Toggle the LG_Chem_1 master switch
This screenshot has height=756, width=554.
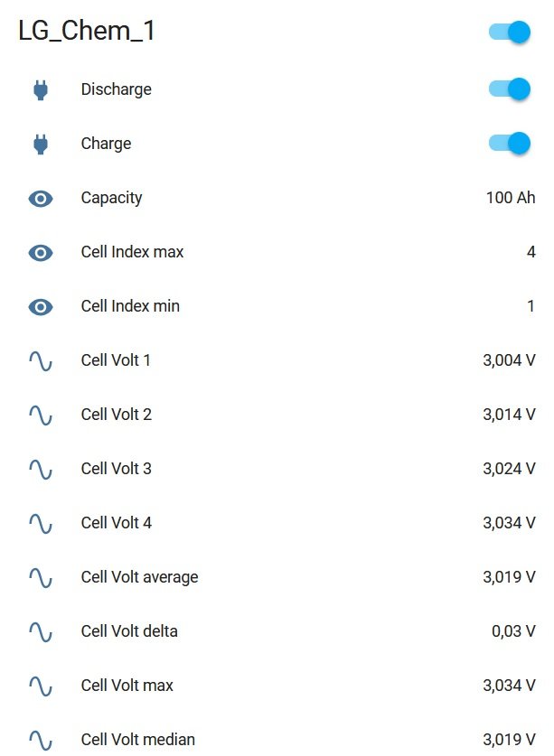509,33
